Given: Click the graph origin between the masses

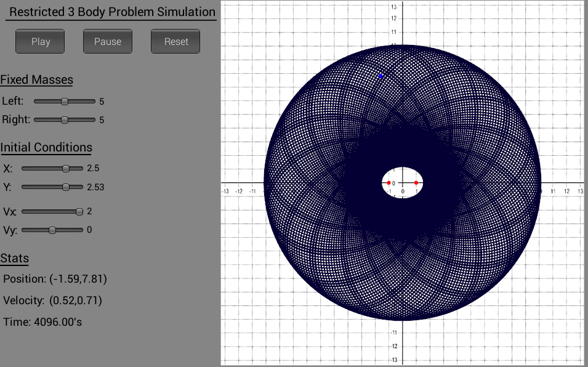Looking at the screenshot, I should coord(403,183).
